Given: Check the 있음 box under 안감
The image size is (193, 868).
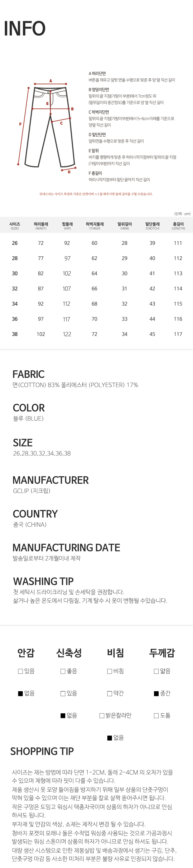Looking at the screenshot, I should click(21, 671).
